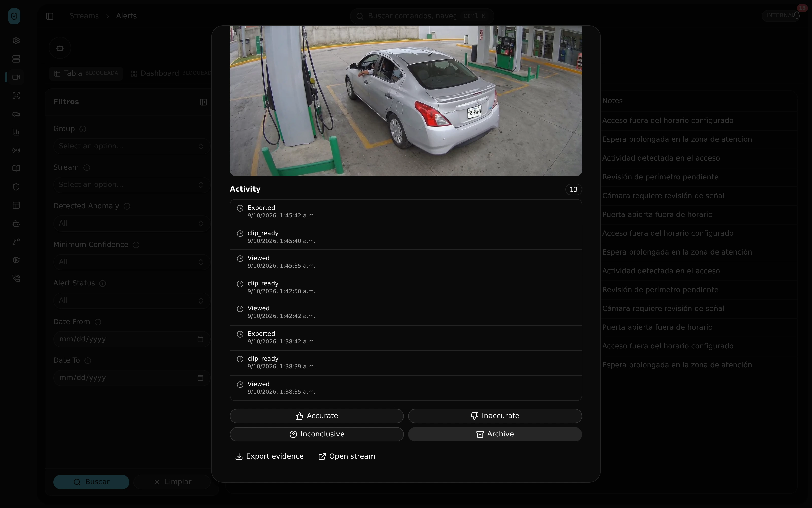The width and height of the screenshot is (812, 508).
Task: Mark the alert as Inconclusive
Action: (317, 434)
